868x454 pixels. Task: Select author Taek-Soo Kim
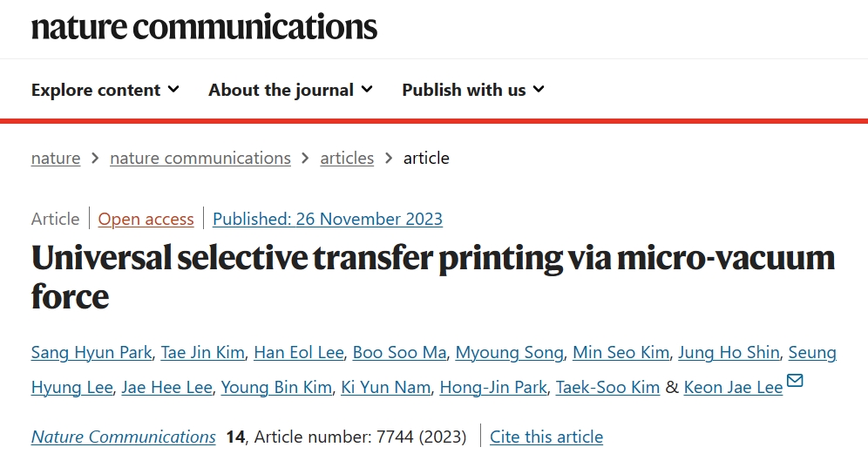[x=607, y=388]
